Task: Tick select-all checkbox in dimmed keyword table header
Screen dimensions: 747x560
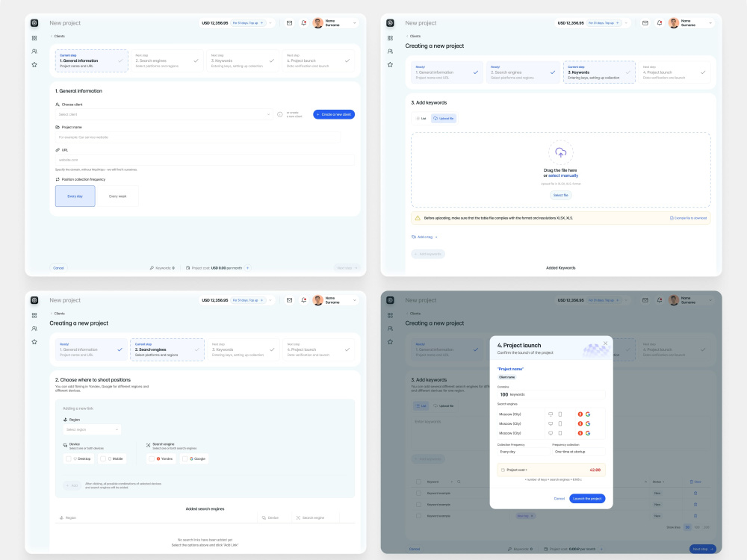Action: coord(419,482)
